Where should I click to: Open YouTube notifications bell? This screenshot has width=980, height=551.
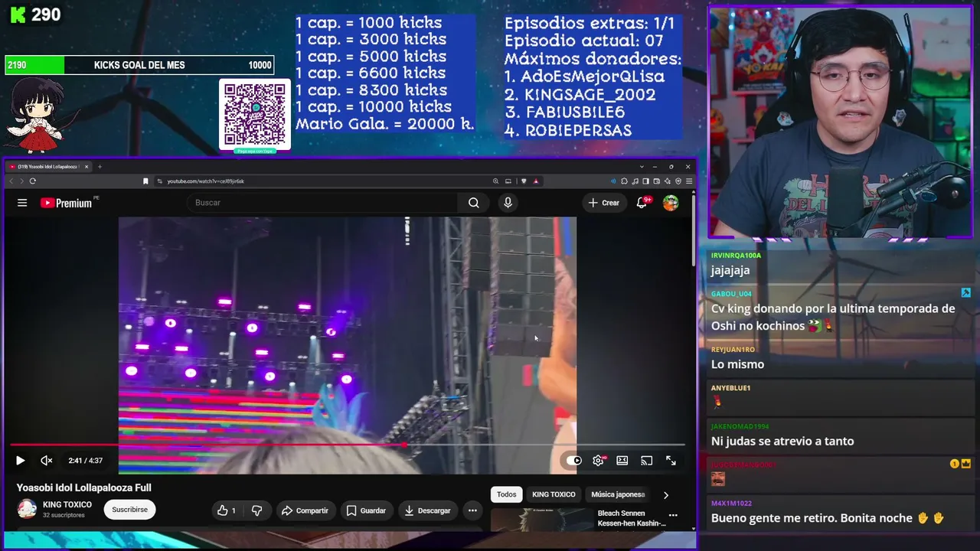[642, 203]
